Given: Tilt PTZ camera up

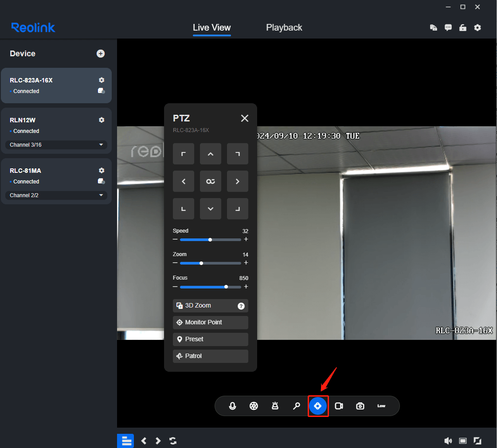Looking at the screenshot, I should pos(211,154).
